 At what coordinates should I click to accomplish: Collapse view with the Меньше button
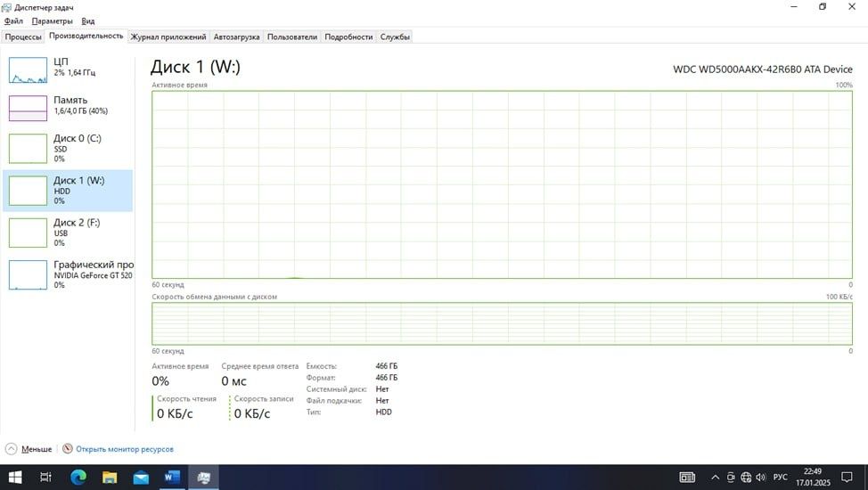(x=29, y=449)
